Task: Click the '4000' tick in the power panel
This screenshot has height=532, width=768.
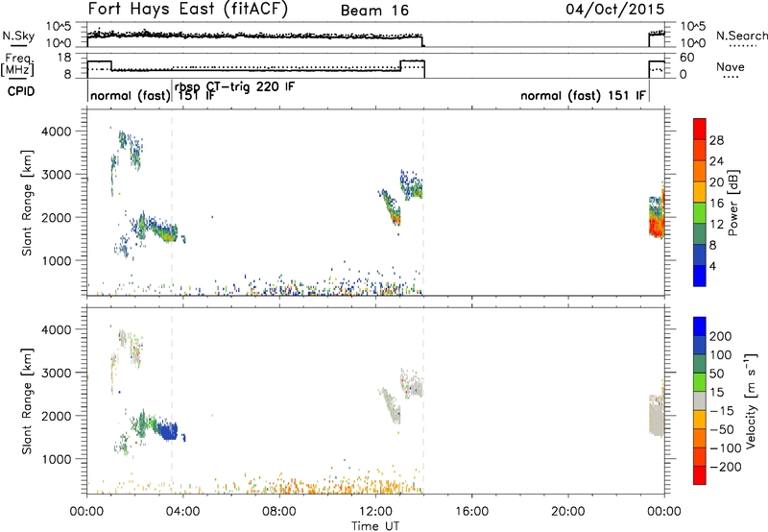Action: 57,132
